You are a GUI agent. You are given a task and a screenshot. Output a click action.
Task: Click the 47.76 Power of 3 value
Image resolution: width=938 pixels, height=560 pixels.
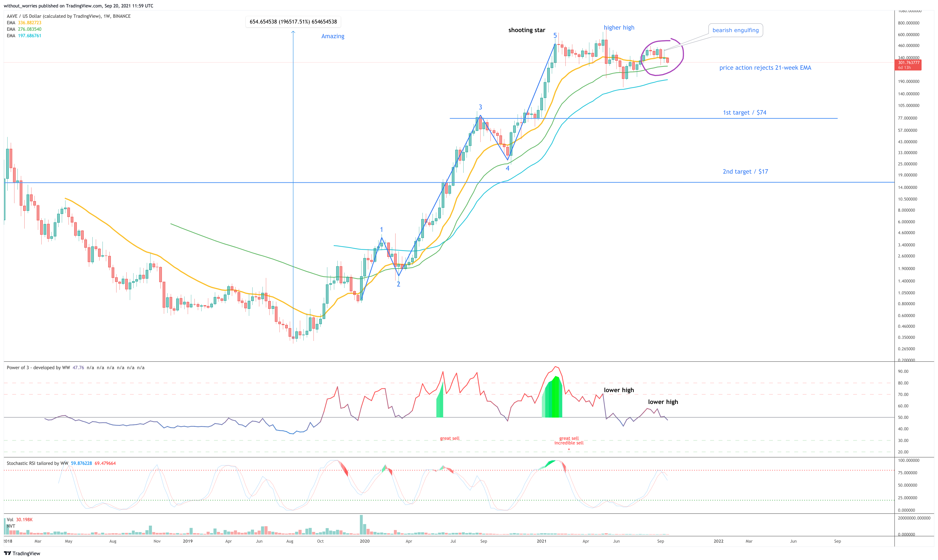click(78, 367)
